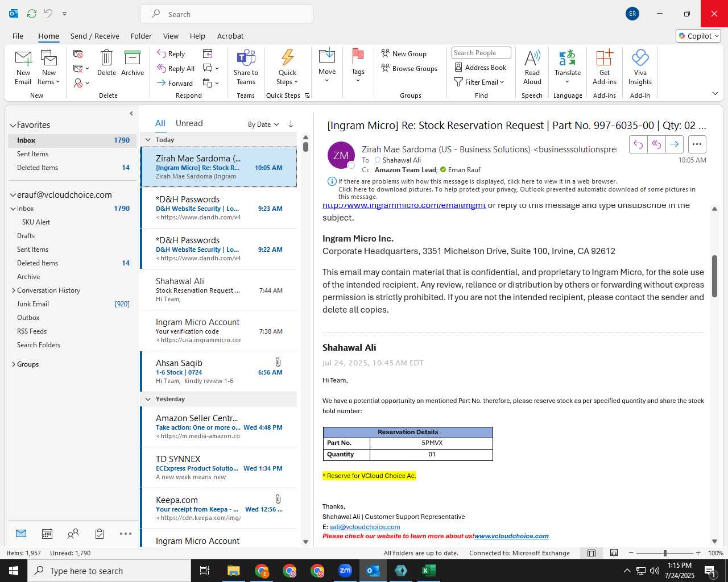
Task: Show only Unread messages
Action: (x=189, y=123)
